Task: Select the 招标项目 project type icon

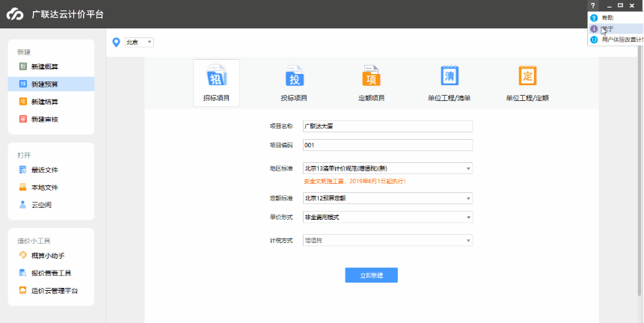Action: click(216, 77)
